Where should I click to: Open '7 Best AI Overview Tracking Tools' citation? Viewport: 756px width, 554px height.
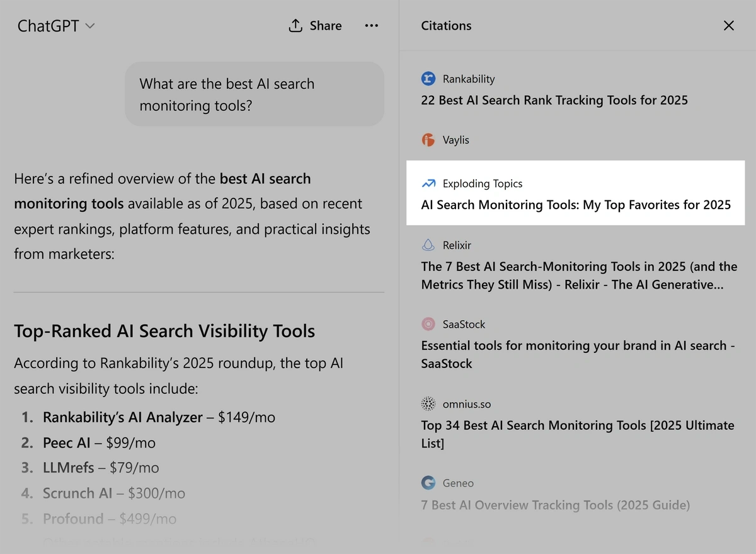555,505
